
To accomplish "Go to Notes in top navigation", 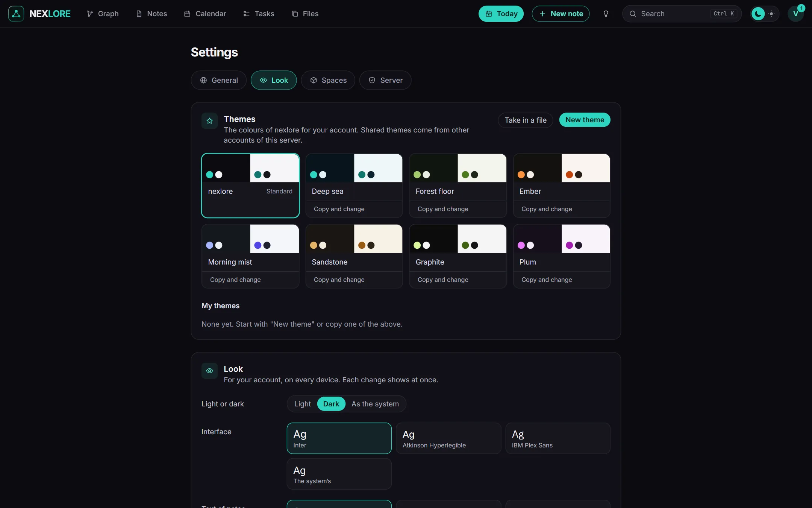I will (x=151, y=14).
